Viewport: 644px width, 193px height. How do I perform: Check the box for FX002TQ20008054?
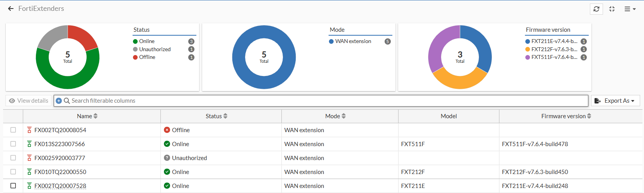pyautogui.click(x=13, y=130)
